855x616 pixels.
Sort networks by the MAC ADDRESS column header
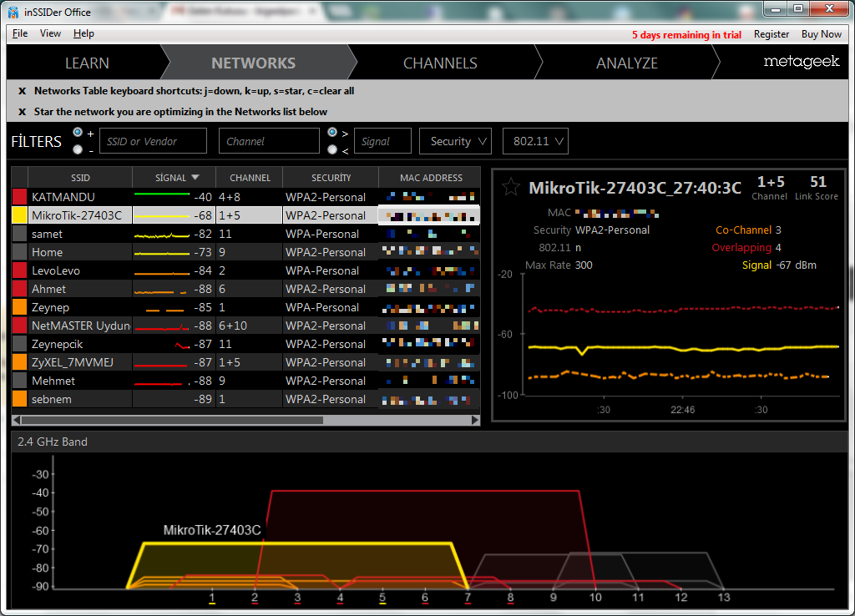(x=431, y=178)
